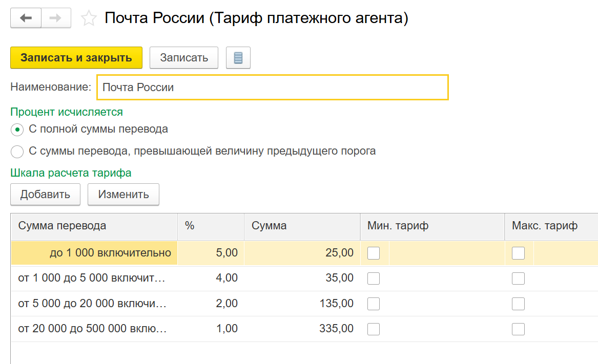
Task: Click Записать и закрыть button
Action: point(76,57)
